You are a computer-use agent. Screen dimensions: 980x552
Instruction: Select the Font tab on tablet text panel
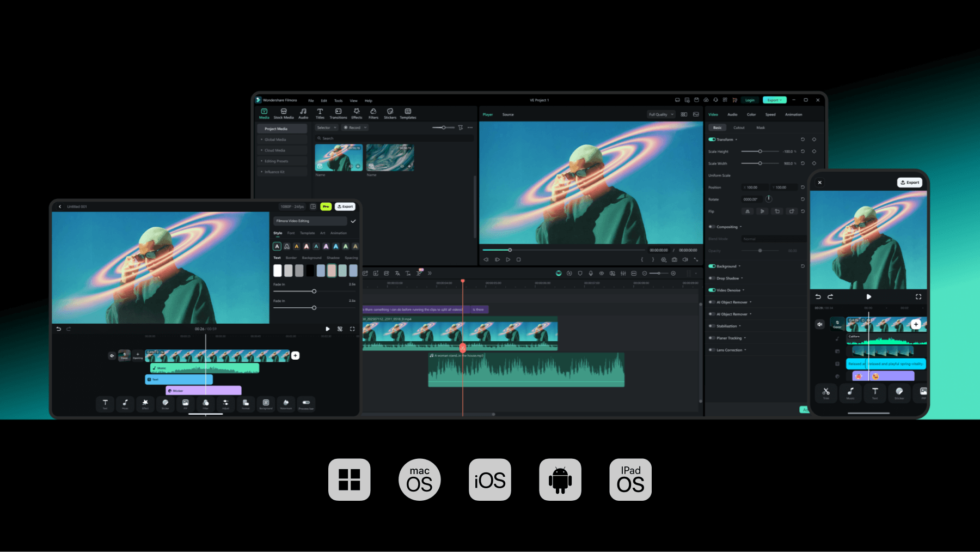coord(291,233)
